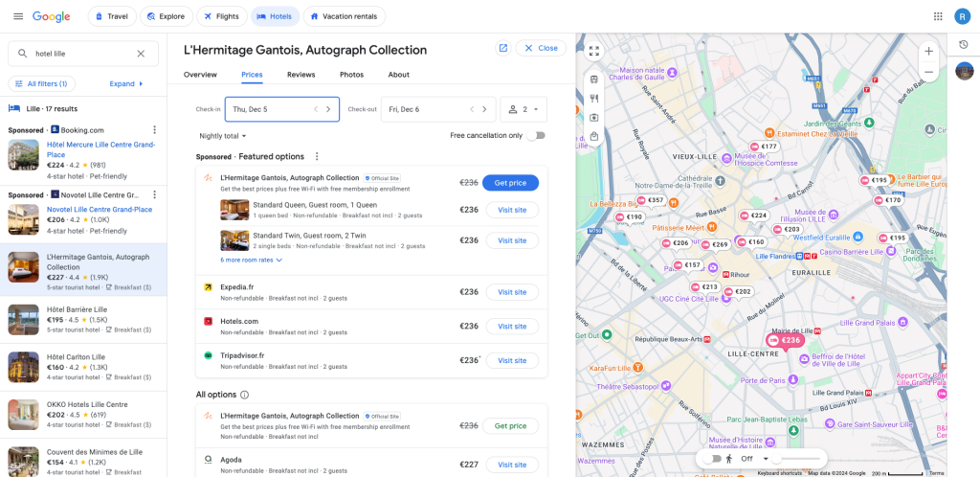The image size is (980, 477).
Task: Switch to the Photos tab
Action: click(352, 75)
